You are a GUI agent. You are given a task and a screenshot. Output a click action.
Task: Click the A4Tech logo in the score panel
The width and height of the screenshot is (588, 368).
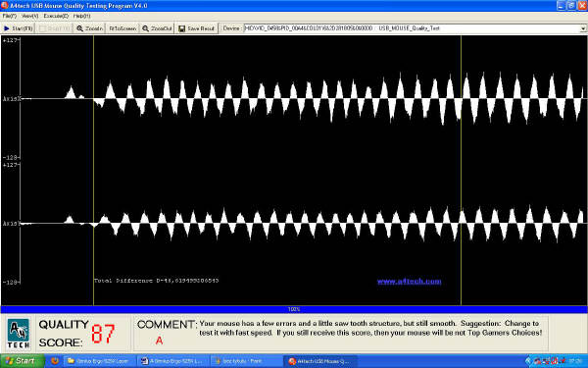pyautogui.click(x=18, y=334)
